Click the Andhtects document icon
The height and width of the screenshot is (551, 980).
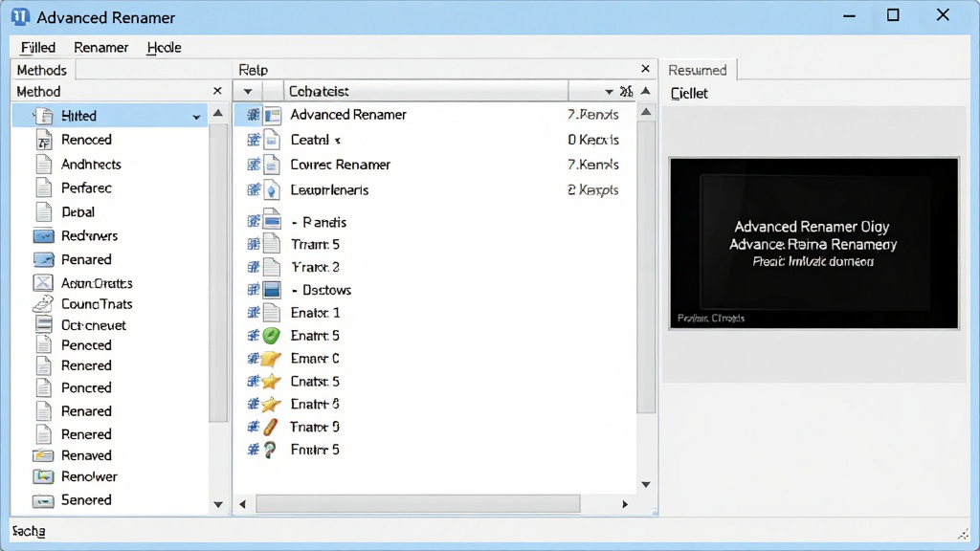point(44,165)
